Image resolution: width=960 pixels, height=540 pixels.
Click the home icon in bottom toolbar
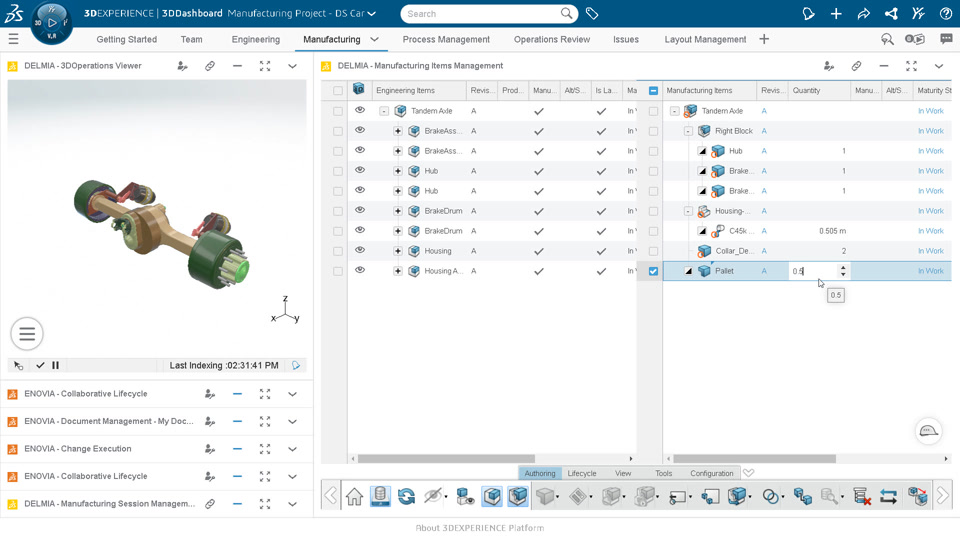tap(354, 496)
